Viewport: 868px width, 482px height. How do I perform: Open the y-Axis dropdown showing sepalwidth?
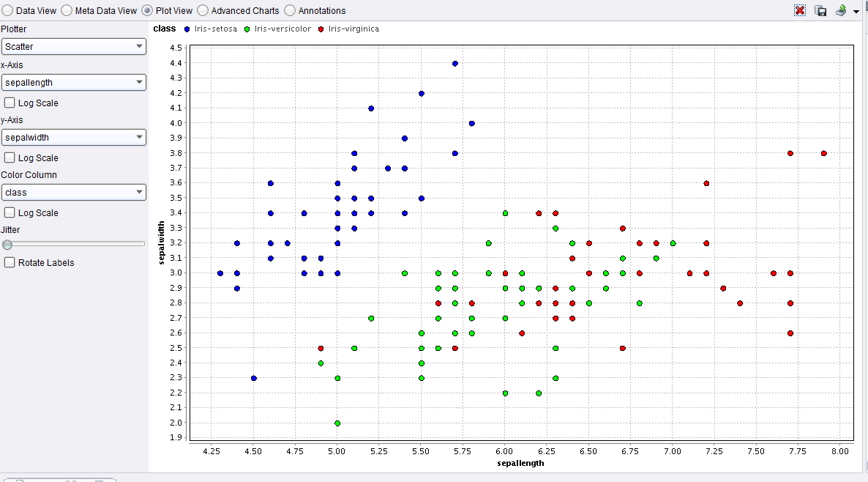pyautogui.click(x=74, y=138)
